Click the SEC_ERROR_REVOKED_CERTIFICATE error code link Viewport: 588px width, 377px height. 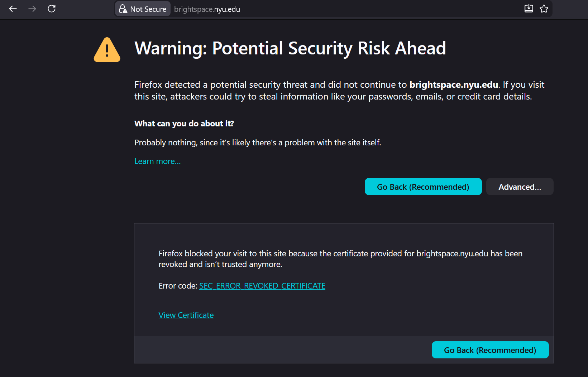tap(262, 286)
